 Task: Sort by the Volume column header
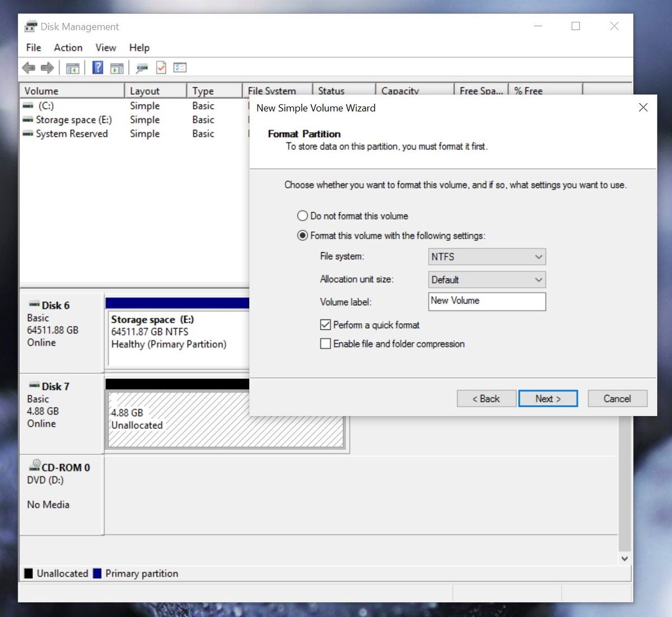tap(72, 91)
